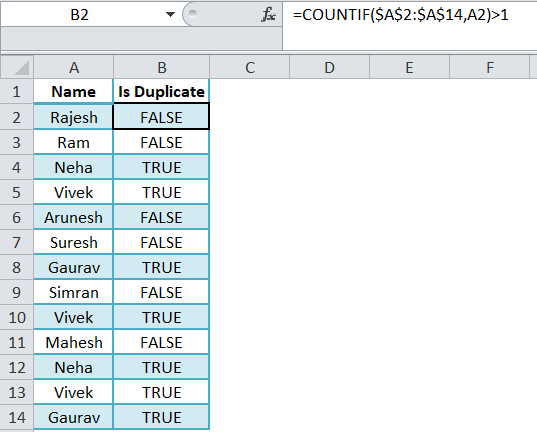Viewport: 537px width, 432px height.
Task: Click TRUE in row 13
Action: (161, 392)
